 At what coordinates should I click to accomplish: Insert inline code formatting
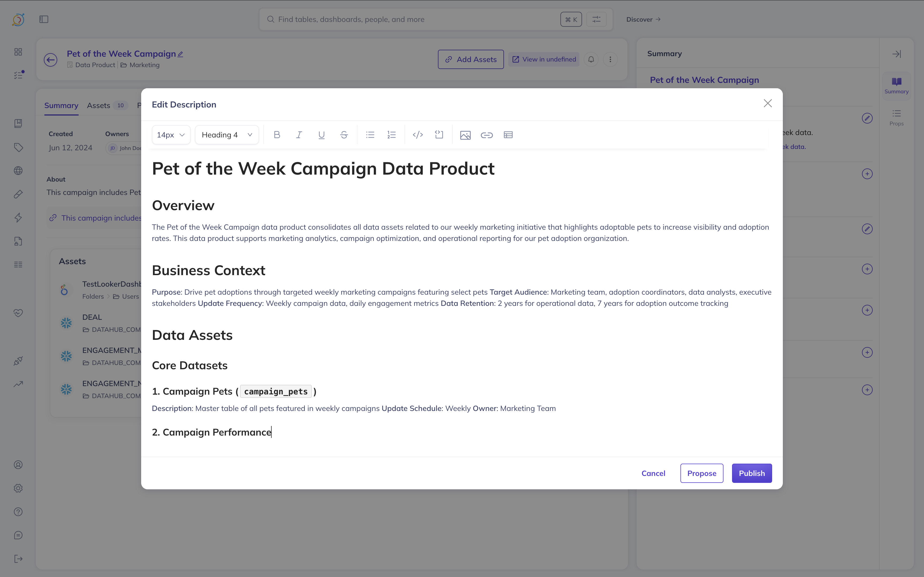click(x=418, y=135)
